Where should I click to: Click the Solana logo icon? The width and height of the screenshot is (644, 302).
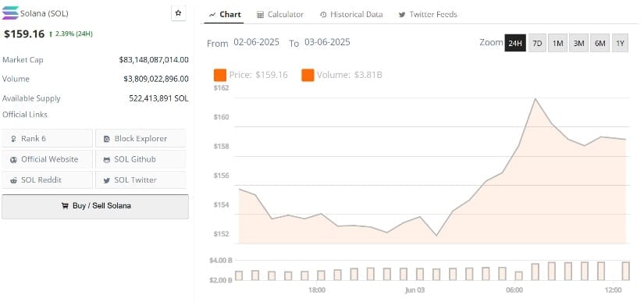click(10, 13)
